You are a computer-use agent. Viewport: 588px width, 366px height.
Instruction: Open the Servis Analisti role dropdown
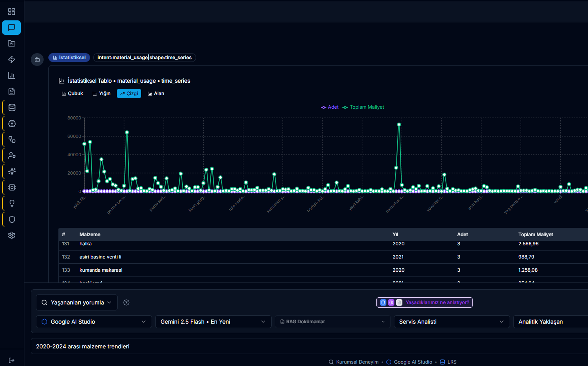451,322
